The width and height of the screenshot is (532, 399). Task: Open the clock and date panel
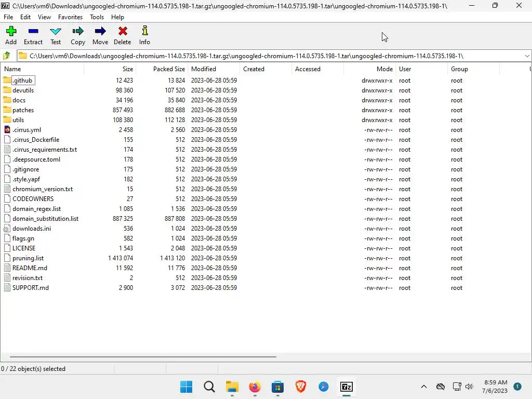point(495,387)
